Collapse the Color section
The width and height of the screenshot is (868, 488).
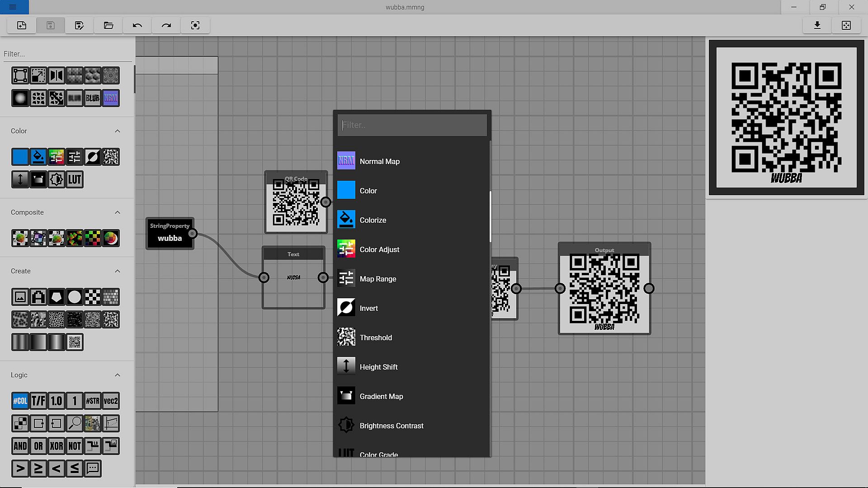[118, 131]
